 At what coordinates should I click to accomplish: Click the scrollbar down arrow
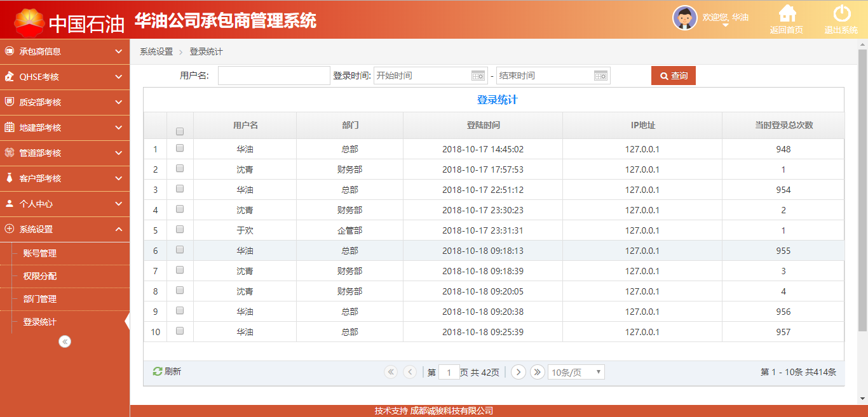[x=862, y=399]
